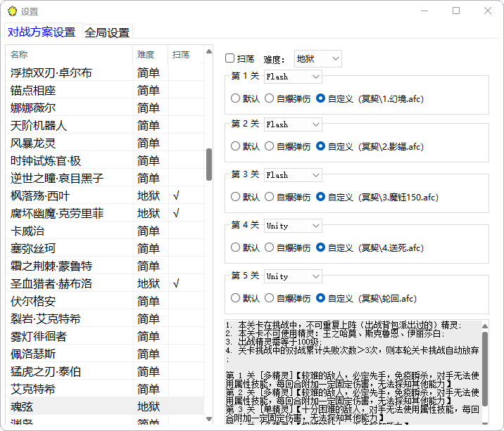Click the sweep checkmark for 圣血猎者·赫布洛
The height and width of the screenshot is (431, 504).
176,283
